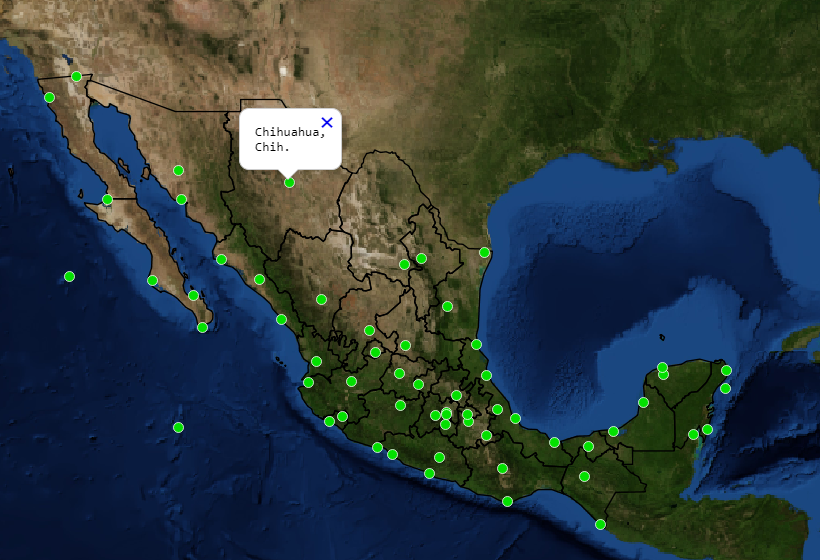Click the Mazatlán marker on the Sinaloa coast
This screenshot has height=560, width=820.
(x=281, y=319)
